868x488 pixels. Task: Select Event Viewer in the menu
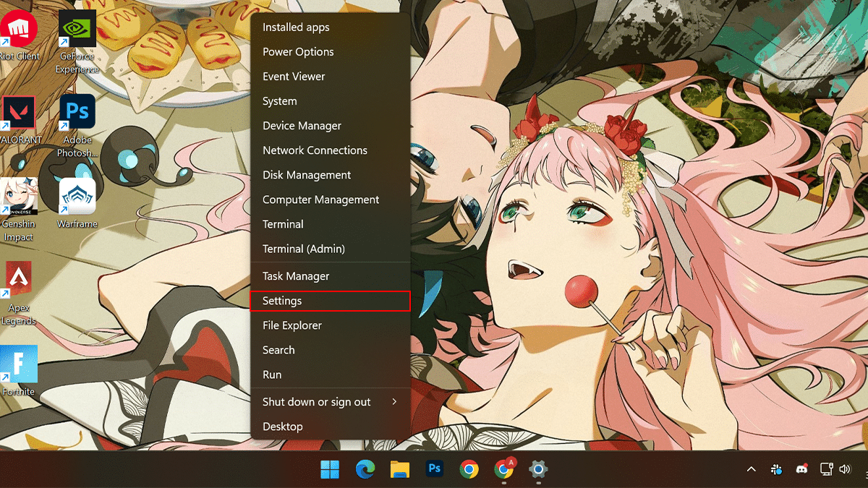click(331, 77)
